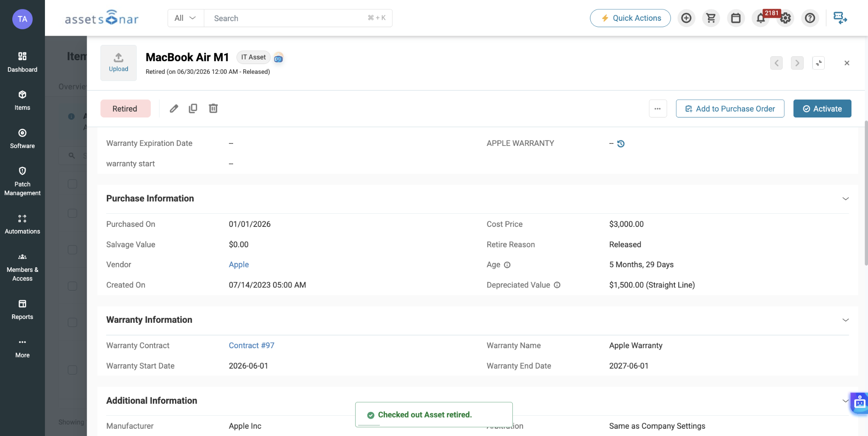Open Quick Actions
868x436 pixels.
pyautogui.click(x=630, y=18)
